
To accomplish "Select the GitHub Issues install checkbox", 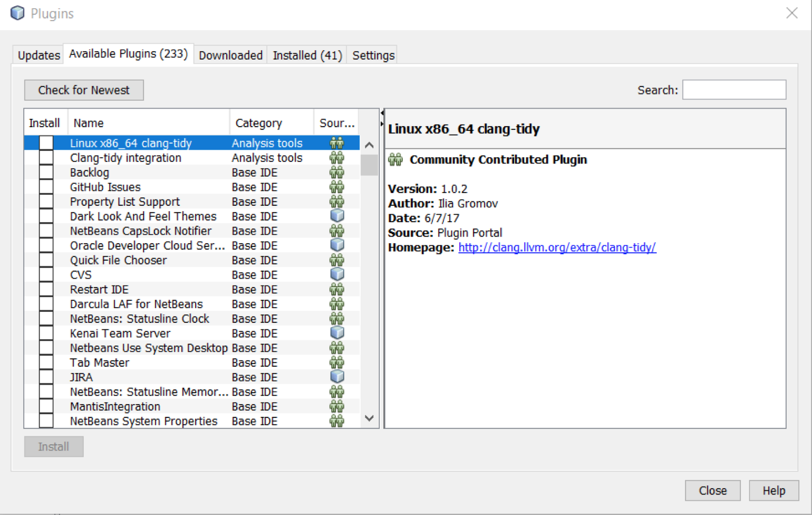I will click(x=46, y=187).
